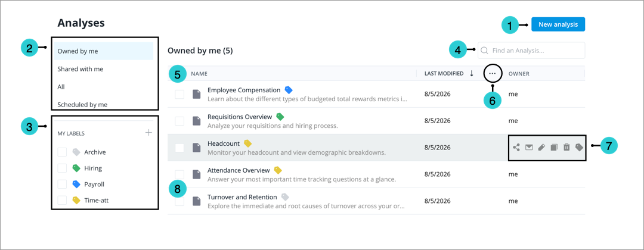This screenshot has width=644, height=250.
Task: Click the Find an Analysis search field
Action: [531, 51]
